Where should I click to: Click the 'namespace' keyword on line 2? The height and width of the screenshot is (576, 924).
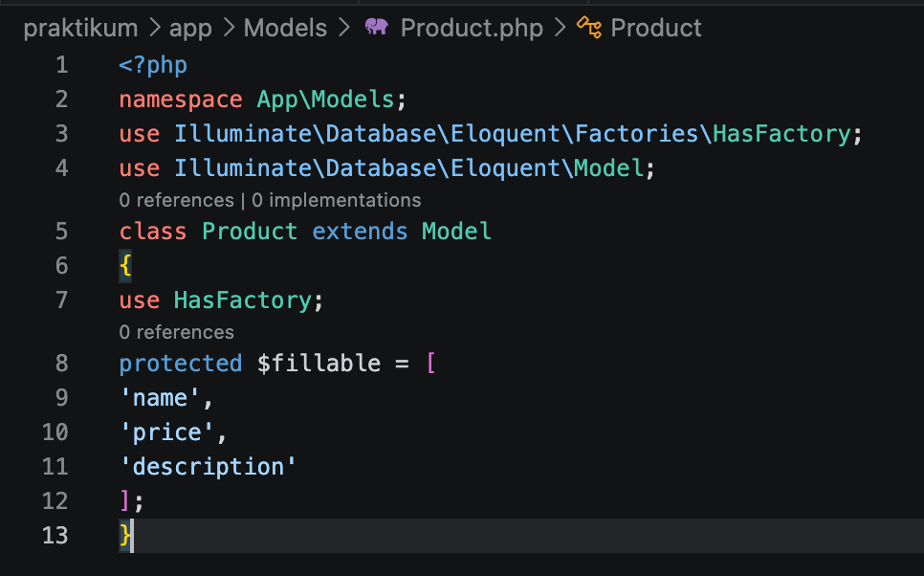coord(181,100)
